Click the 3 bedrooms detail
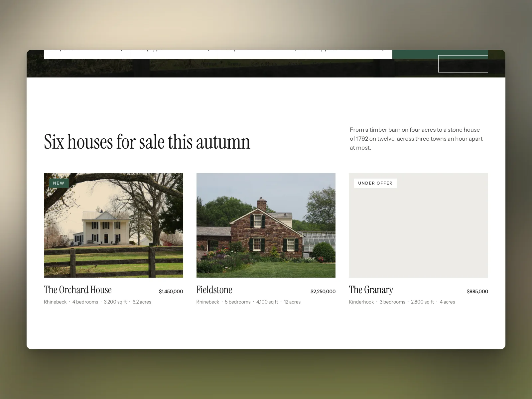This screenshot has height=399, width=532. pos(392,302)
